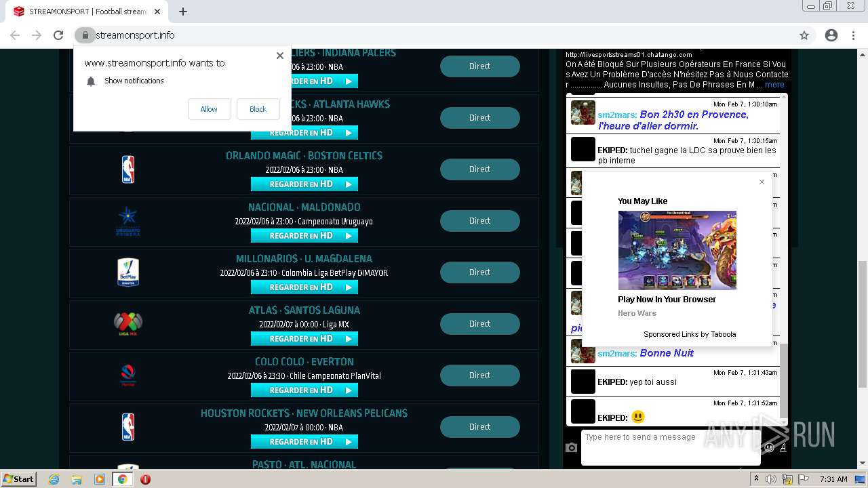Open the Nacional · Maldonado match link
868x488 pixels.
click(304, 207)
